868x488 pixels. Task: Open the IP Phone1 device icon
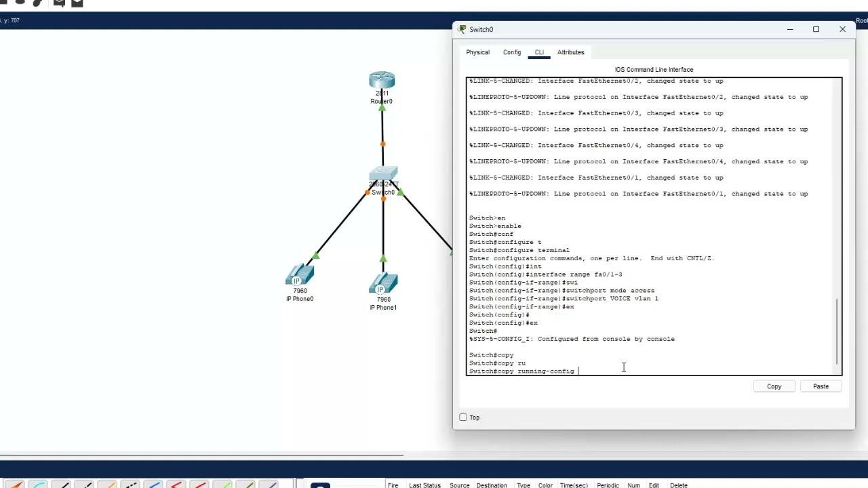383,283
